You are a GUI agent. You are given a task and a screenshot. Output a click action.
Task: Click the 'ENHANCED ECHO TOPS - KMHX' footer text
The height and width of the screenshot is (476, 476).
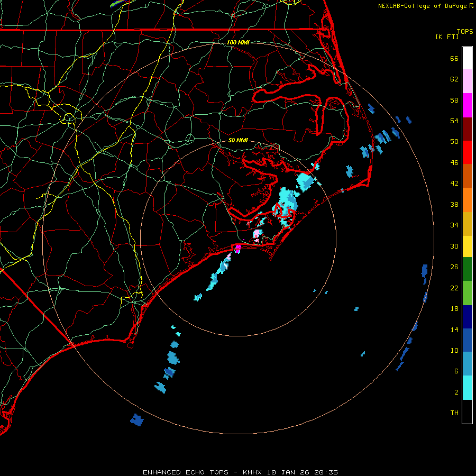point(204,472)
